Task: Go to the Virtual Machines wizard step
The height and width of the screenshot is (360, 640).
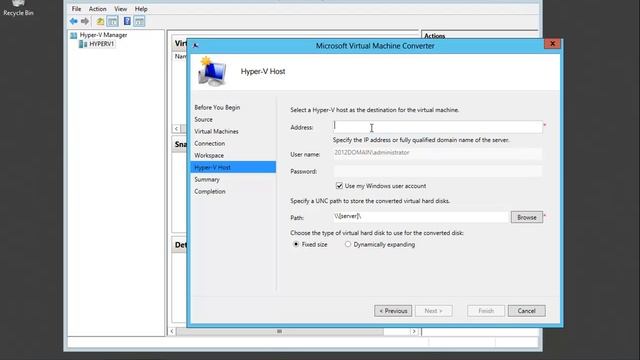Action: coord(216,131)
